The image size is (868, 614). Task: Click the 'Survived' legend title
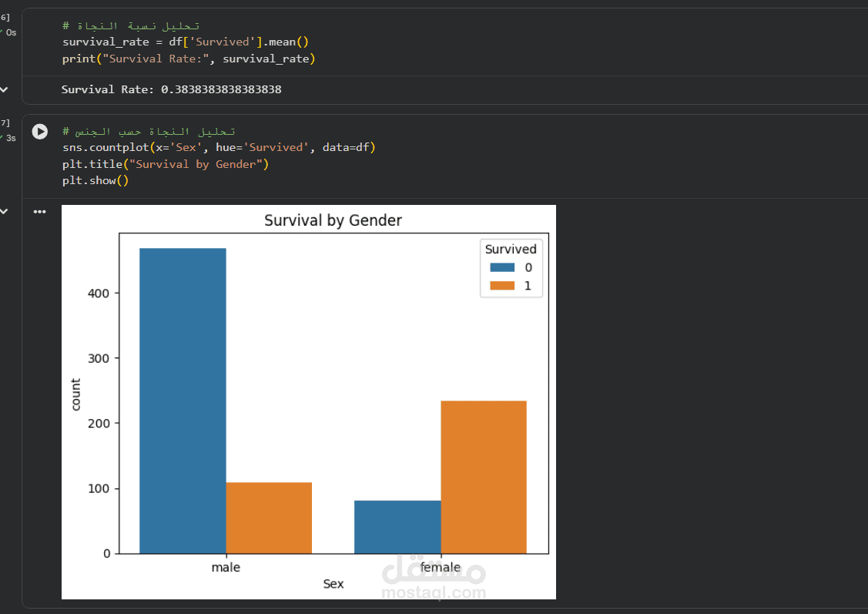(511, 249)
